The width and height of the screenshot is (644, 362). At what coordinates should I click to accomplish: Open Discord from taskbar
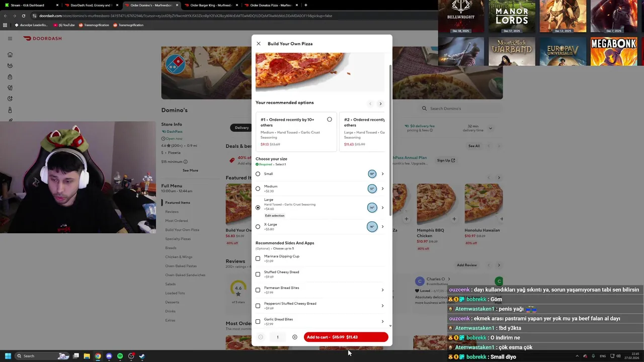[109, 356]
